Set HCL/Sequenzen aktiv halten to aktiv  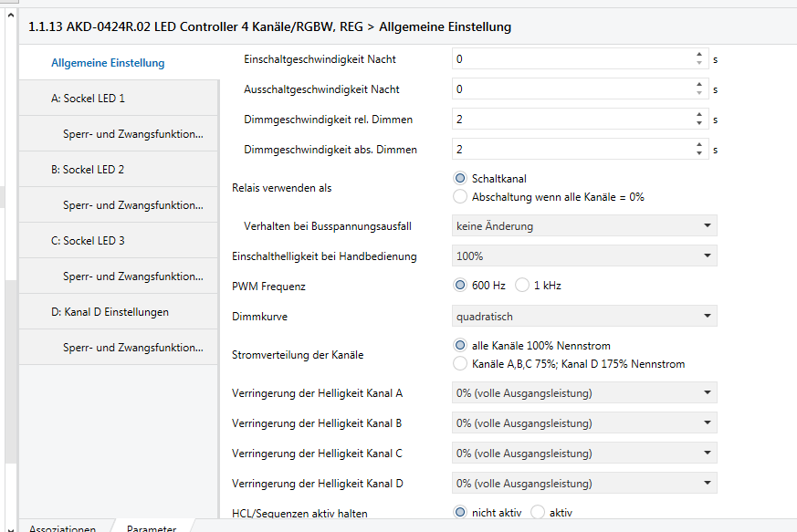pos(538,513)
